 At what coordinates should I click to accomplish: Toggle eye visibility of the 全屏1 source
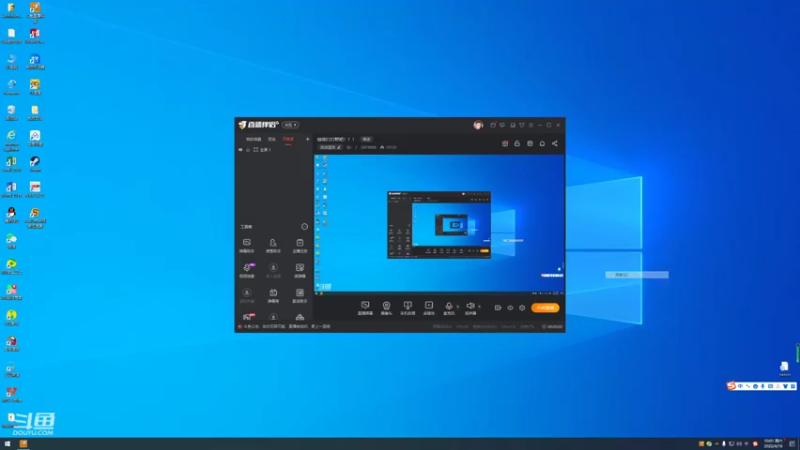point(240,150)
